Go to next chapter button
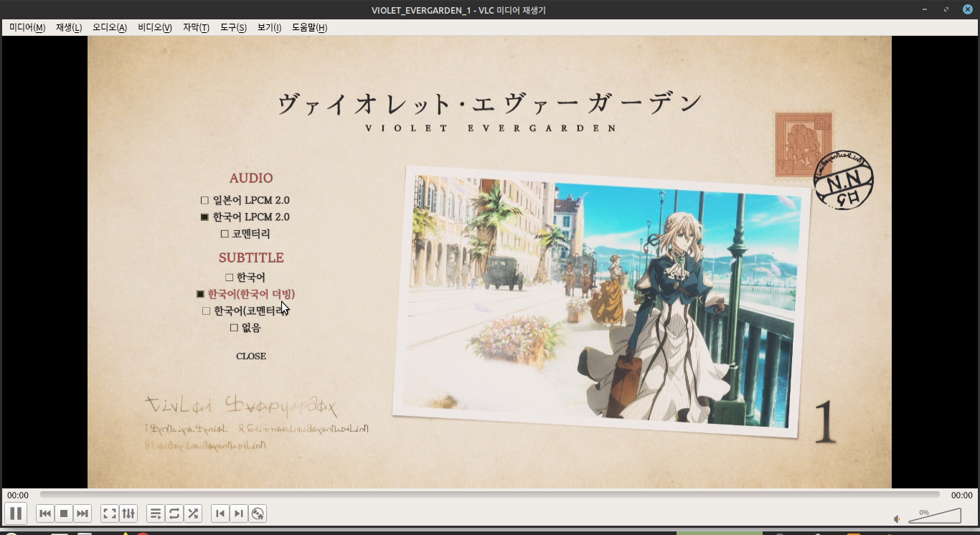This screenshot has height=535, width=980. (x=239, y=513)
